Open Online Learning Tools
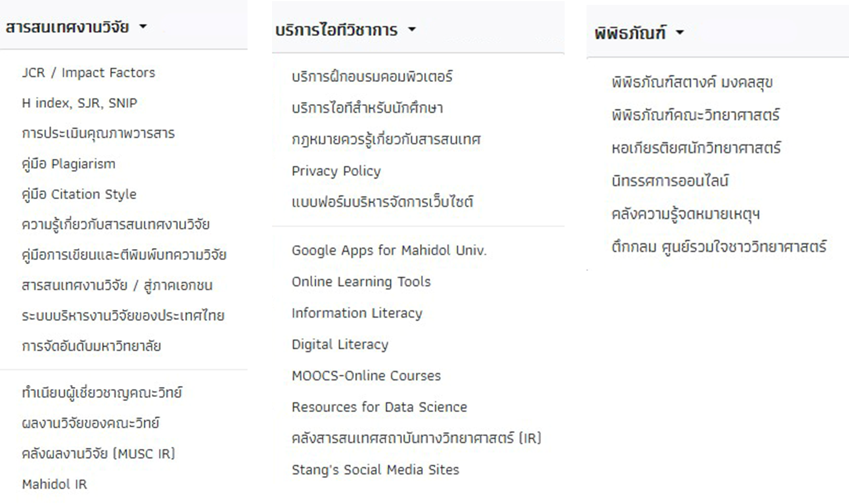Image resolution: width=849 pixels, height=504 pixels. tap(361, 282)
